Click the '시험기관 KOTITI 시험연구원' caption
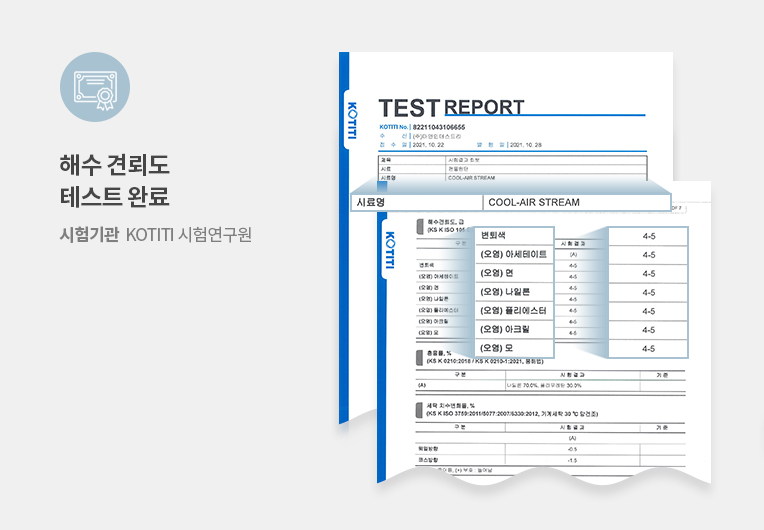The height and width of the screenshot is (530, 764). pos(155,234)
